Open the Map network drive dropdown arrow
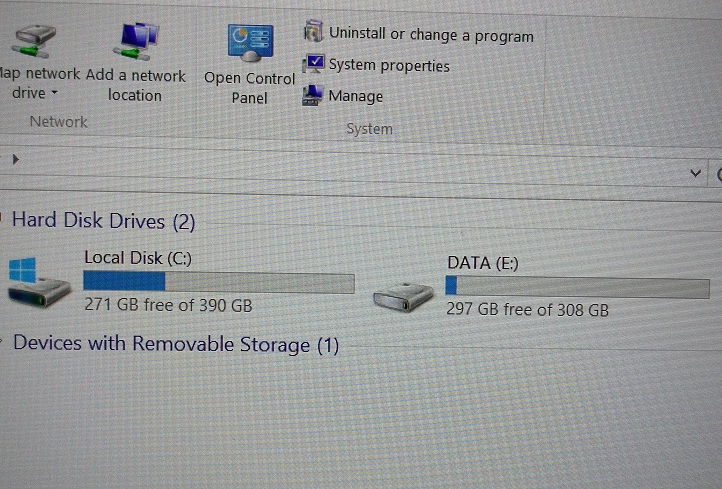The width and height of the screenshot is (722, 489). click(54, 93)
